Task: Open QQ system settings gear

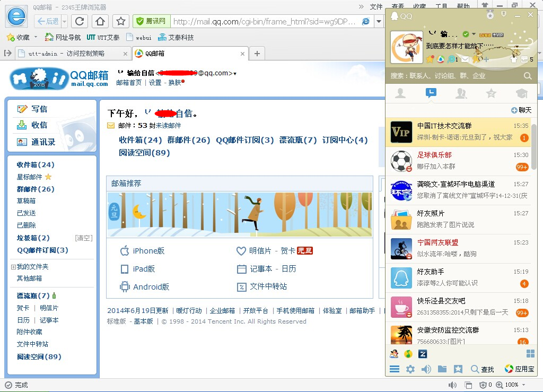Action: (x=410, y=369)
